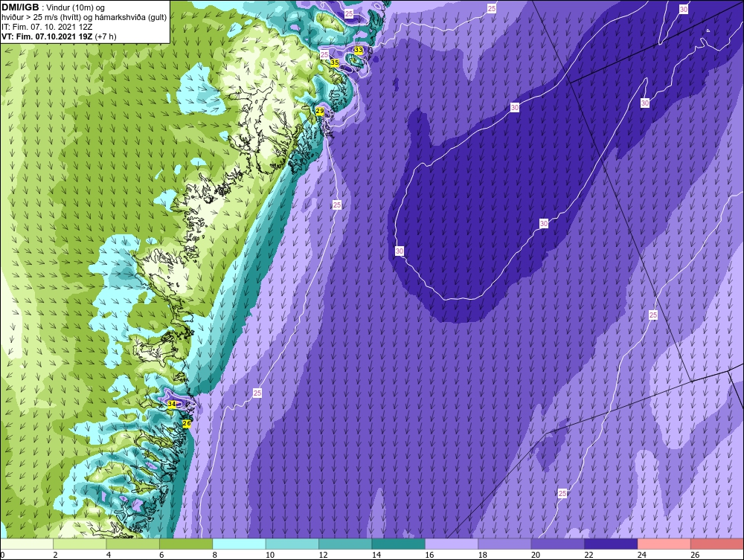
Task: Click the yellow gust label 35
Action: pos(335,62)
